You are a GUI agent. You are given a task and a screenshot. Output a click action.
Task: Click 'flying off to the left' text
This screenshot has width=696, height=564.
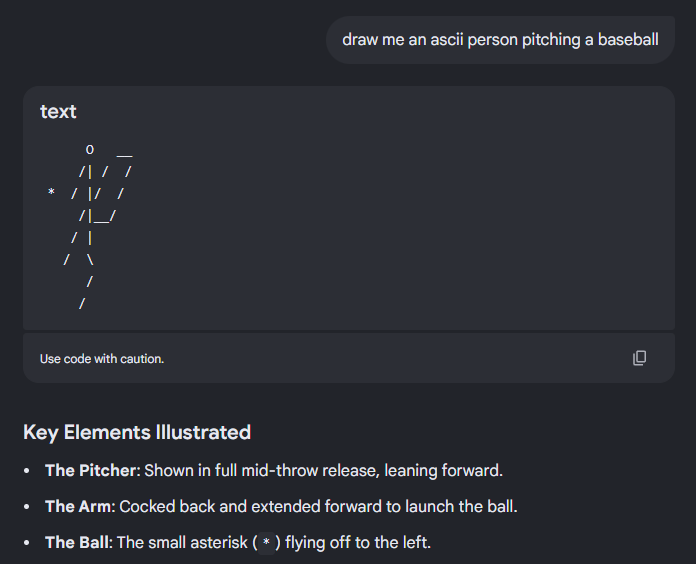click(x=356, y=542)
